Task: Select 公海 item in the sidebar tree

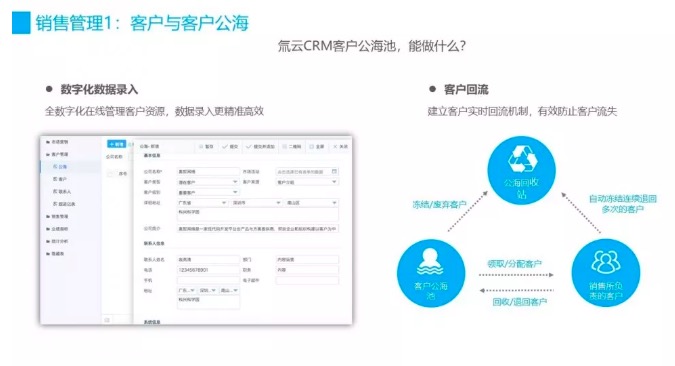Action: 60,167
